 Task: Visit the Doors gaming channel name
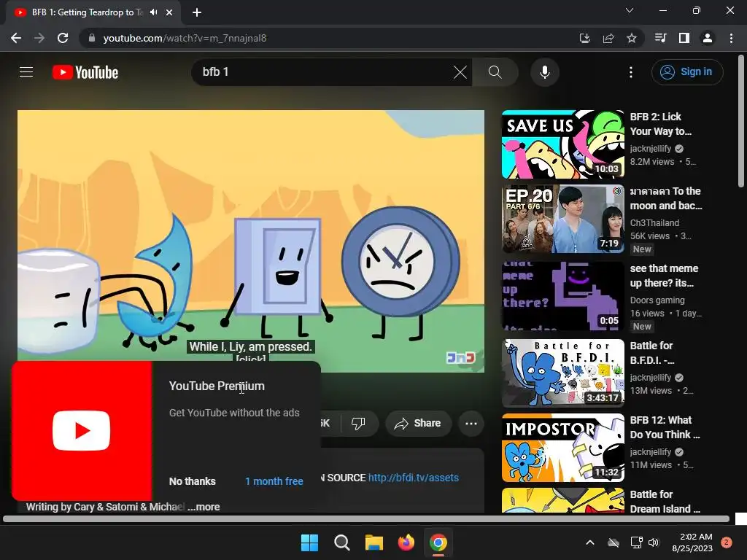(657, 300)
